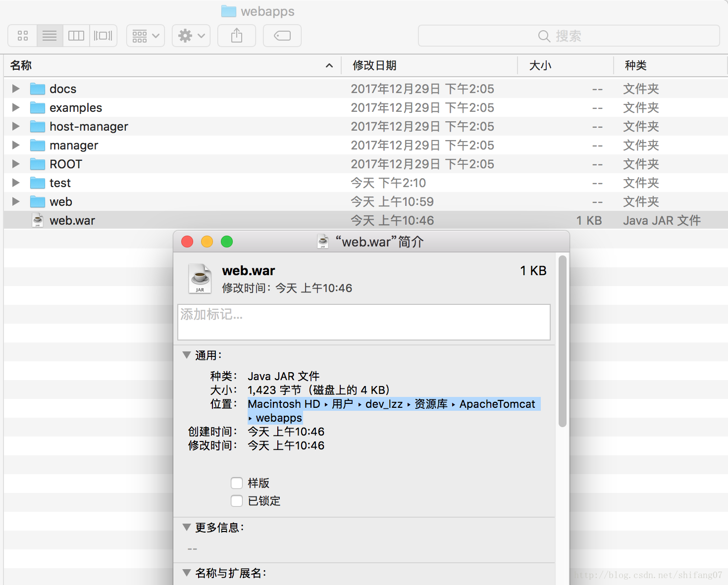
Task: Click the Edit Tags toolbar button
Action: click(x=282, y=36)
